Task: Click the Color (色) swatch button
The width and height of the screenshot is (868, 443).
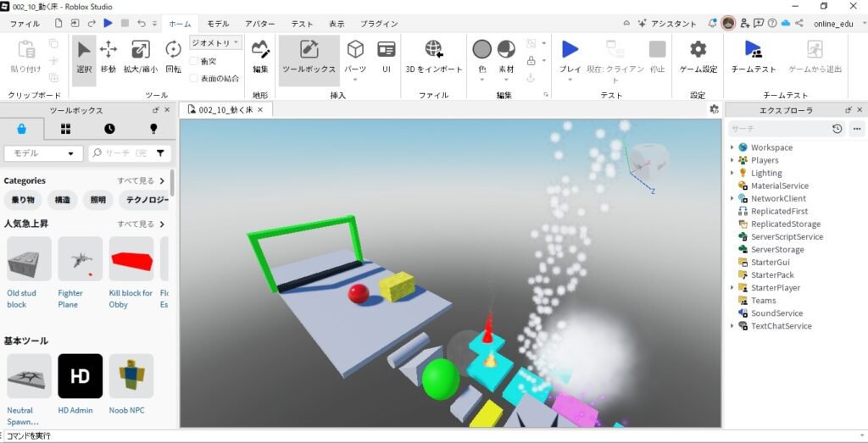Action: (481, 51)
